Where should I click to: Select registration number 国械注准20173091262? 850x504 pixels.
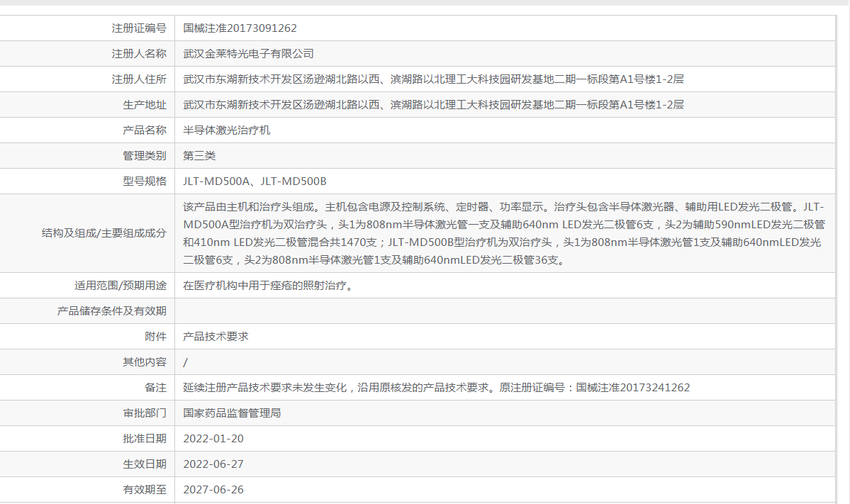tap(240, 28)
